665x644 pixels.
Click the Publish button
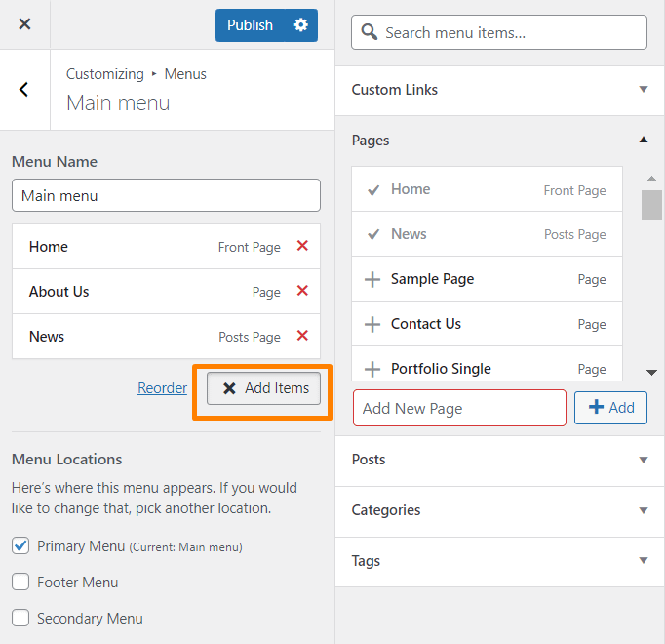click(250, 25)
